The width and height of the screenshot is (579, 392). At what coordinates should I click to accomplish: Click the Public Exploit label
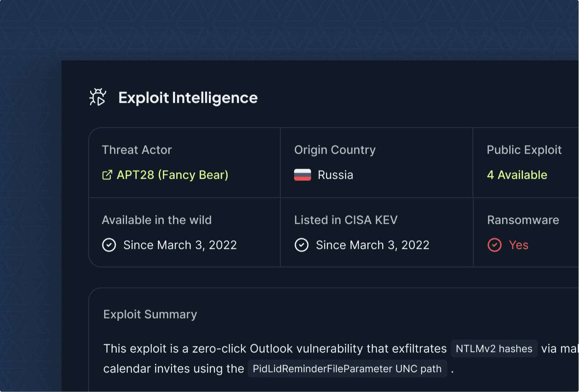tap(524, 150)
